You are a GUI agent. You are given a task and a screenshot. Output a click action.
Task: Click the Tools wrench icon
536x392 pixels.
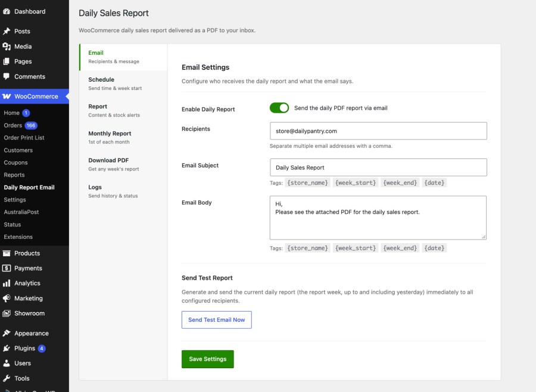7,378
